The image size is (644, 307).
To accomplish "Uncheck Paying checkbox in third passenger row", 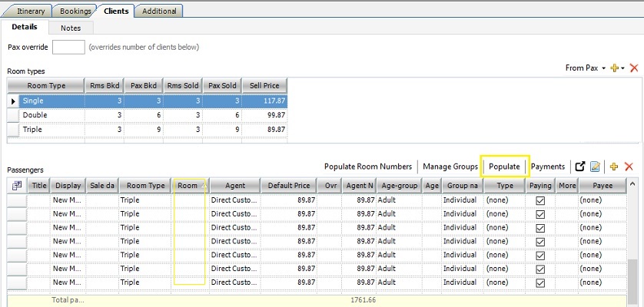I will pos(539,227).
